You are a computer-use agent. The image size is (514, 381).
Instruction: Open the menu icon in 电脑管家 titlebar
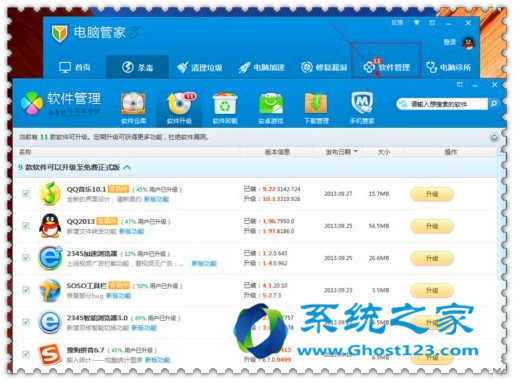click(432, 23)
